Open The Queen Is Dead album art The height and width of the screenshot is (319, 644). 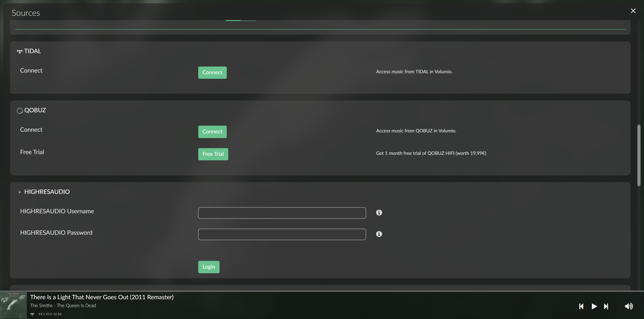click(13, 305)
